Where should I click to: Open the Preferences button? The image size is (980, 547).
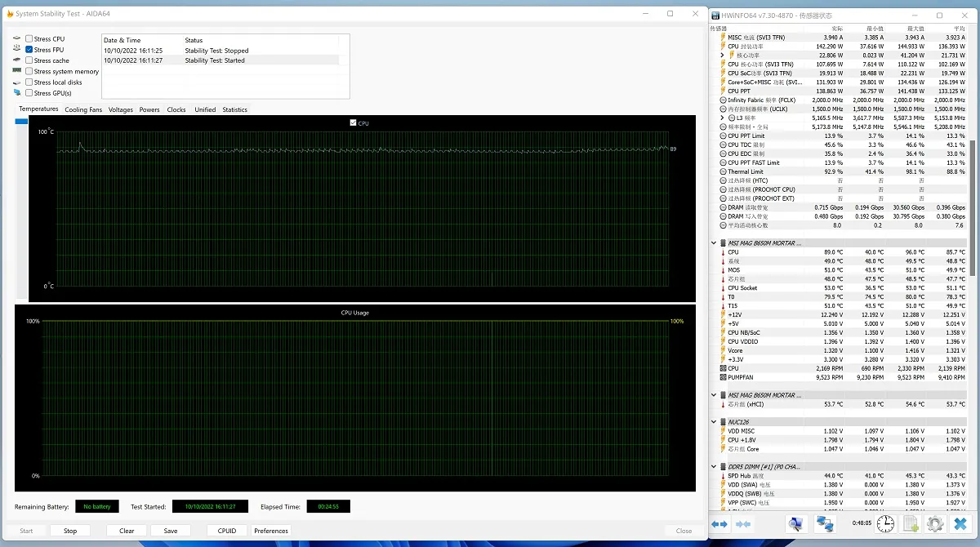271,531
